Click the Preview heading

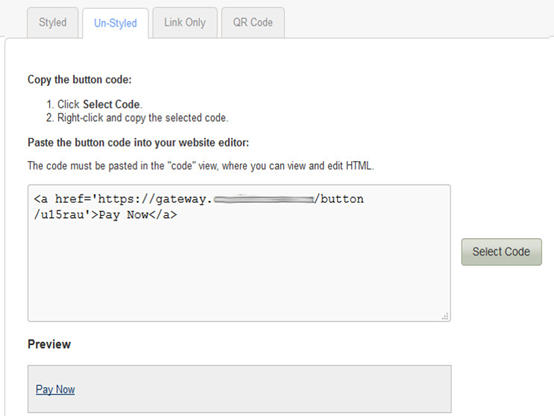point(49,344)
